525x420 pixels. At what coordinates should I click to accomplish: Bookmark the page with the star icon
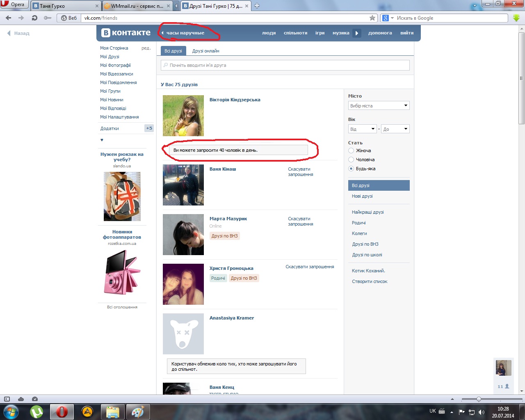[372, 18]
